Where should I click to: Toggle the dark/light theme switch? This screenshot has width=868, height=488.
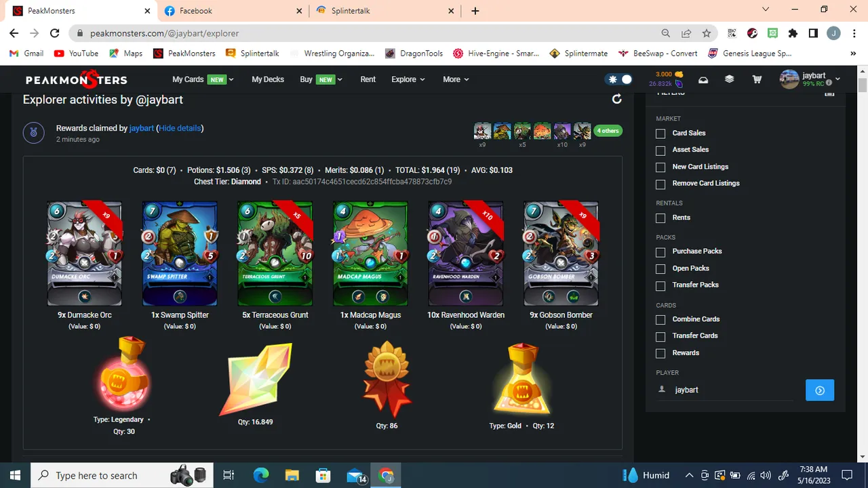618,79
